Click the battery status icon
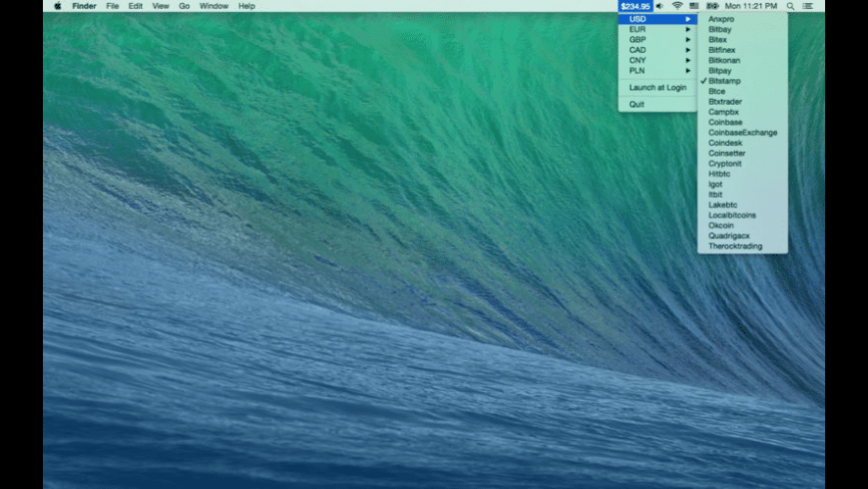This screenshot has width=868, height=489. click(712, 6)
